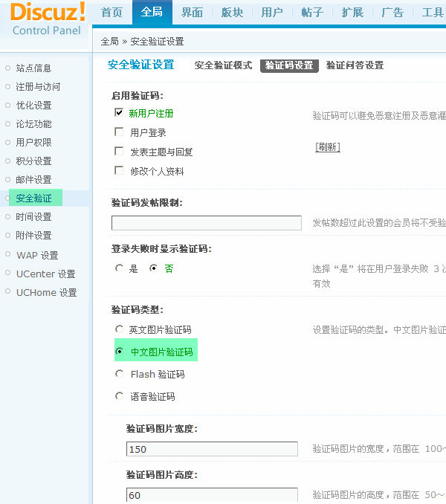
Task: Pick 语音验证码 radio button
Action: [x=119, y=396]
